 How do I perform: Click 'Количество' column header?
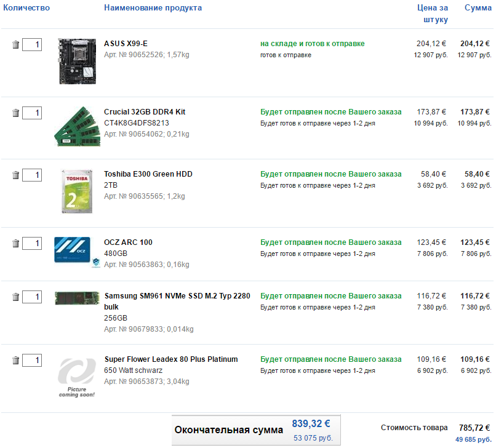click(x=26, y=8)
